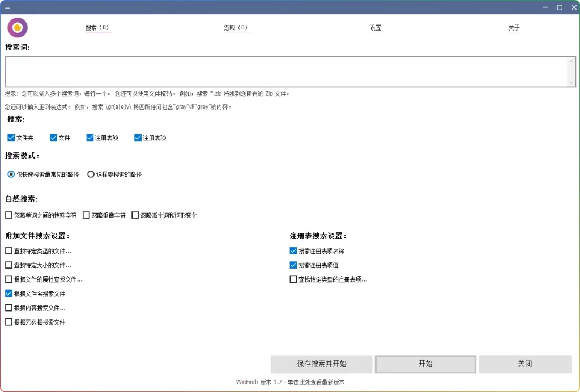Image resolution: width=580 pixels, height=392 pixels.
Task: Enable 忽略单词之间的特殊字符
Action: (8, 215)
